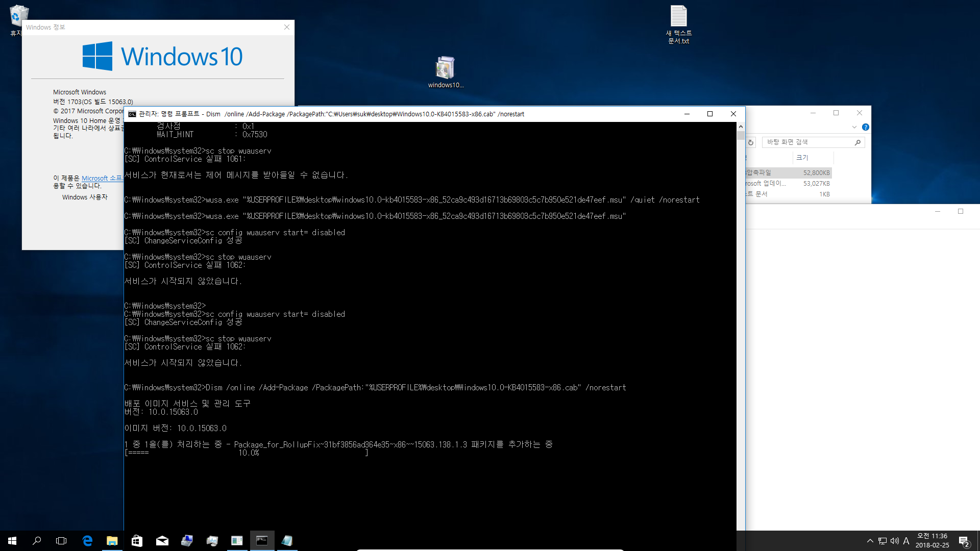The width and height of the screenshot is (980, 551).
Task: Click the Explorer help question mark icon
Action: pyautogui.click(x=865, y=127)
